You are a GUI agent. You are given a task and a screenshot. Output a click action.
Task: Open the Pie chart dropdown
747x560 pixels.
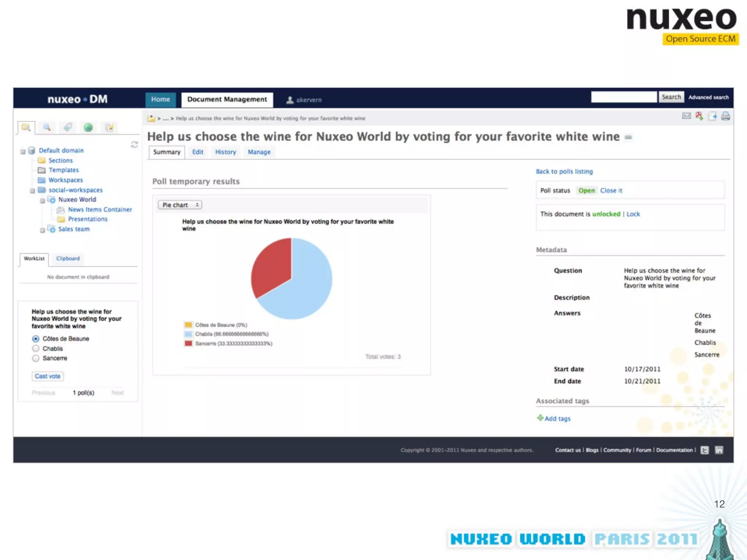(180, 205)
